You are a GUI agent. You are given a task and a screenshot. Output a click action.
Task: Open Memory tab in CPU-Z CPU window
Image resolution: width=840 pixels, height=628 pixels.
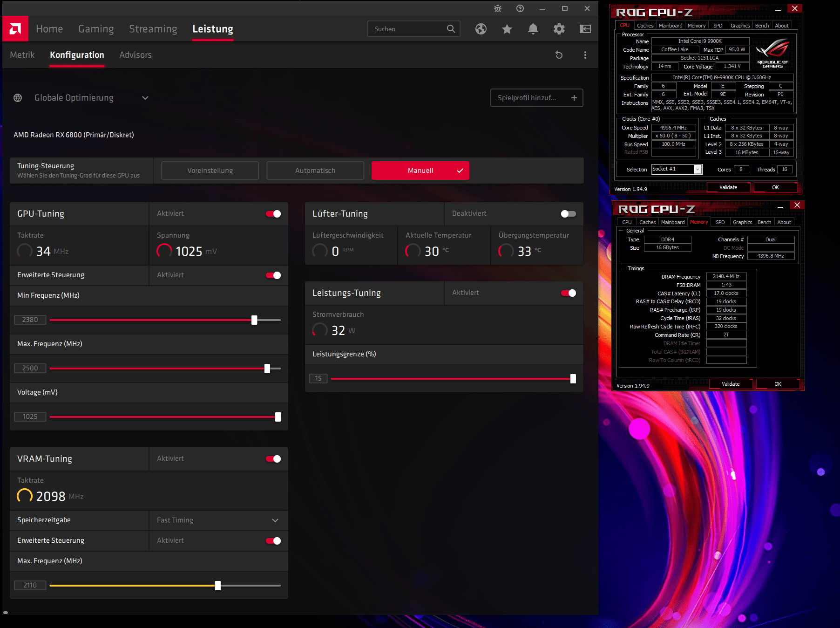point(696,26)
